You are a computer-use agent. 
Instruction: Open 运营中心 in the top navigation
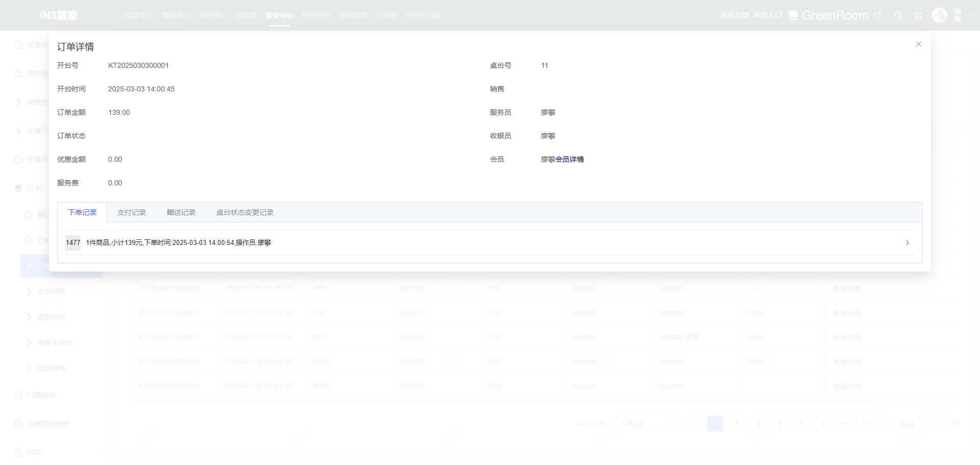click(x=140, y=15)
